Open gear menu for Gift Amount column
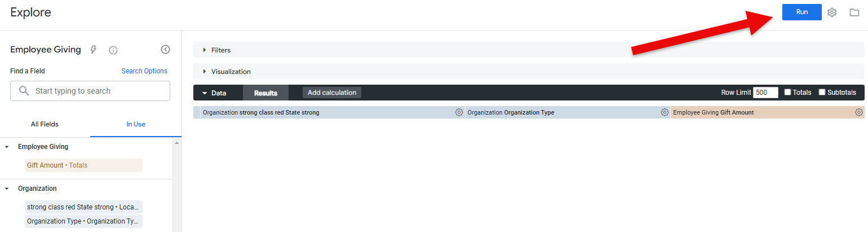868x232 pixels. click(x=858, y=112)
